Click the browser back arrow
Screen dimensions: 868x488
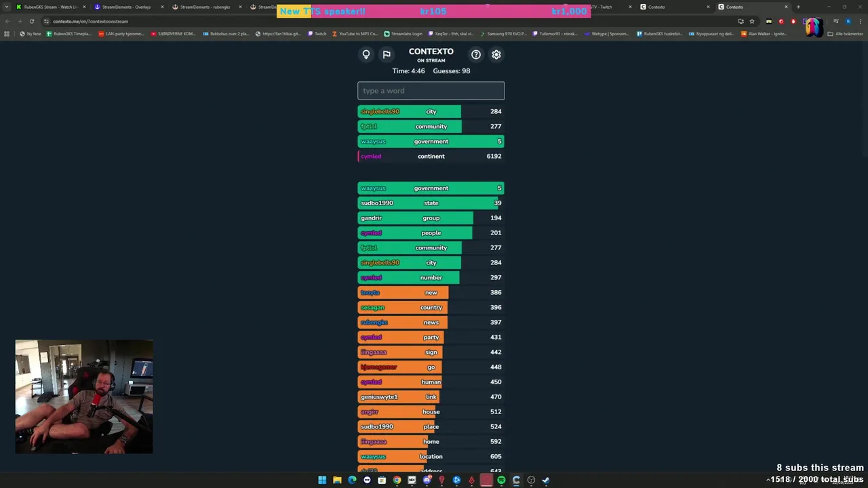7,21
